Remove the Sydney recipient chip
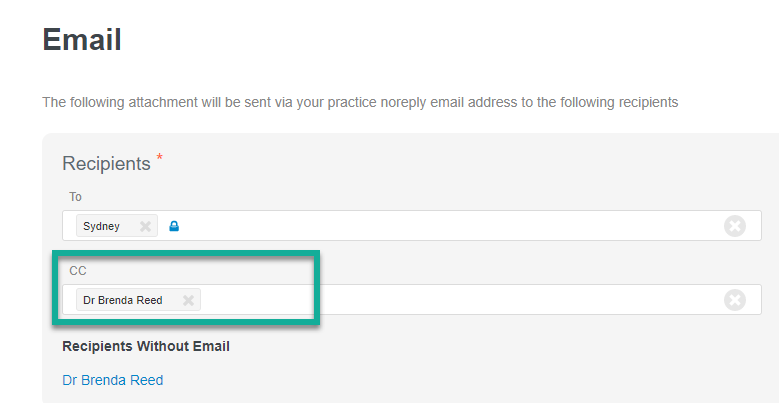Image resolution: width=779 pixels, height=403 pixels. point(145,227)
